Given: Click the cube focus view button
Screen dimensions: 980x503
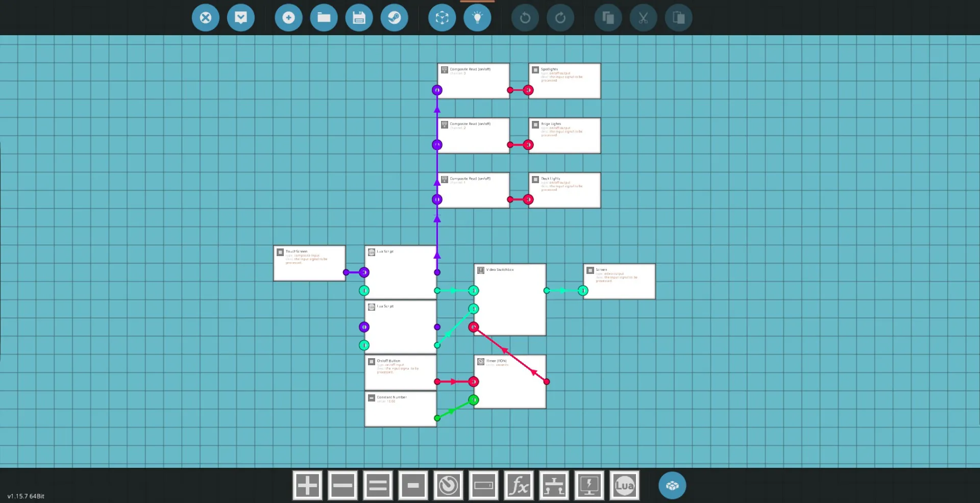Looking at the screenshot, I should point(442,18).
